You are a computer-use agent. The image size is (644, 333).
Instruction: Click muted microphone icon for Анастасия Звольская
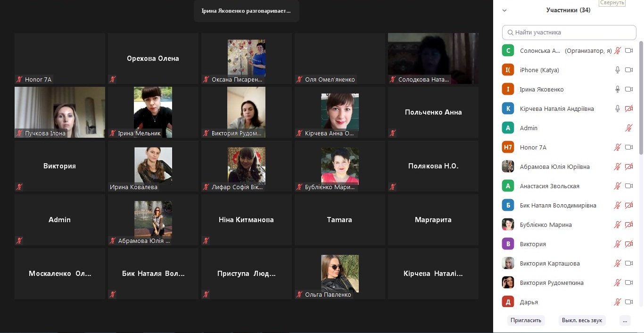[617, 186]
